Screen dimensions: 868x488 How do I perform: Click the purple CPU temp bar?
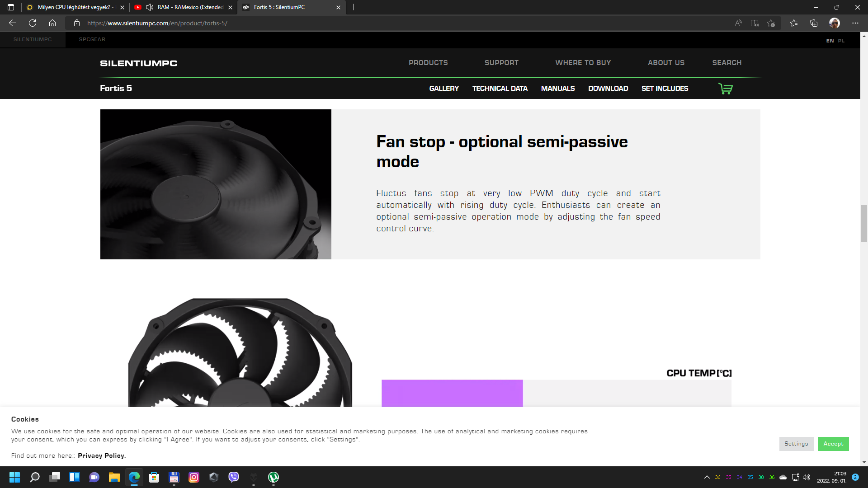point(452,393)
